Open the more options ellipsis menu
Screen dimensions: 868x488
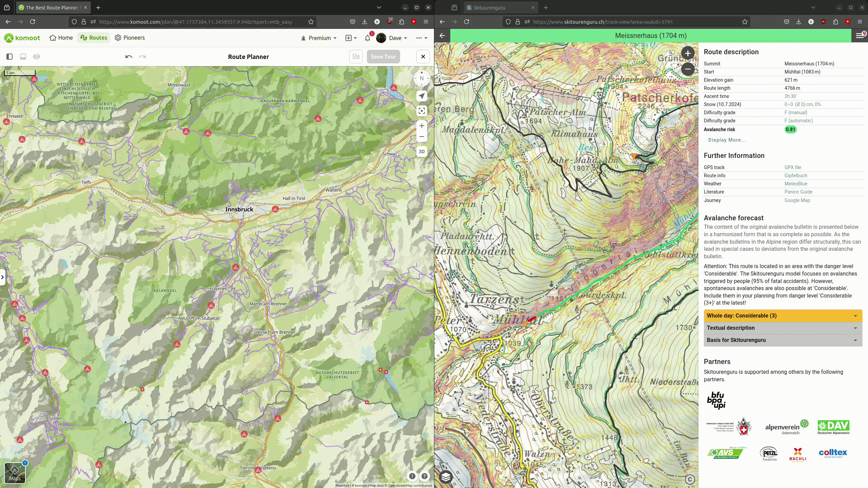click(421, 38)
